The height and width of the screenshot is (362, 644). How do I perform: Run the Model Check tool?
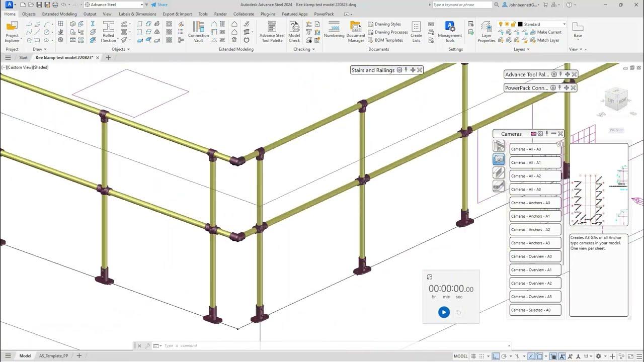[294, 32]
